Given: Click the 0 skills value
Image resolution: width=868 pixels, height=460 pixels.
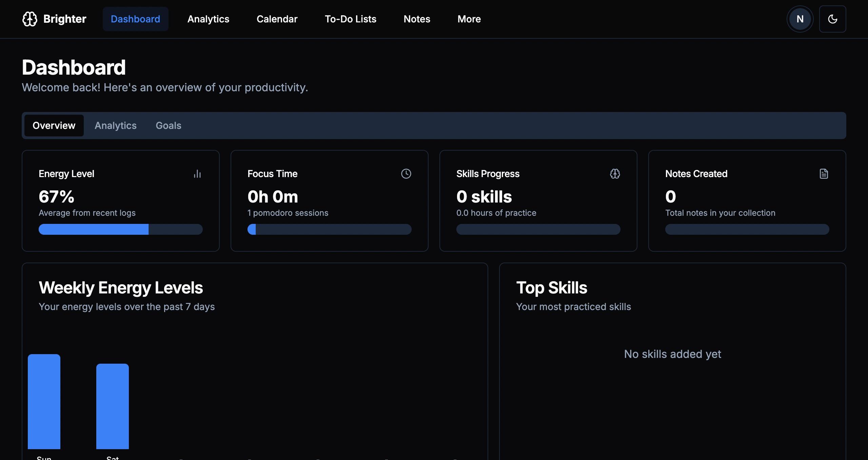Looking at the screenshot, I should click(x=484, y=197).
